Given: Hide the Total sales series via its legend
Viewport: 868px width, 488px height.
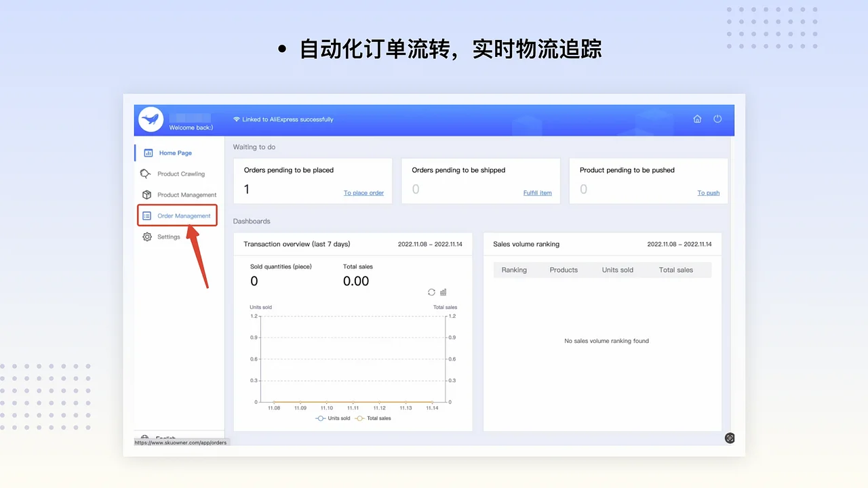Looking at the screenshot, I should tap(372, 418).
